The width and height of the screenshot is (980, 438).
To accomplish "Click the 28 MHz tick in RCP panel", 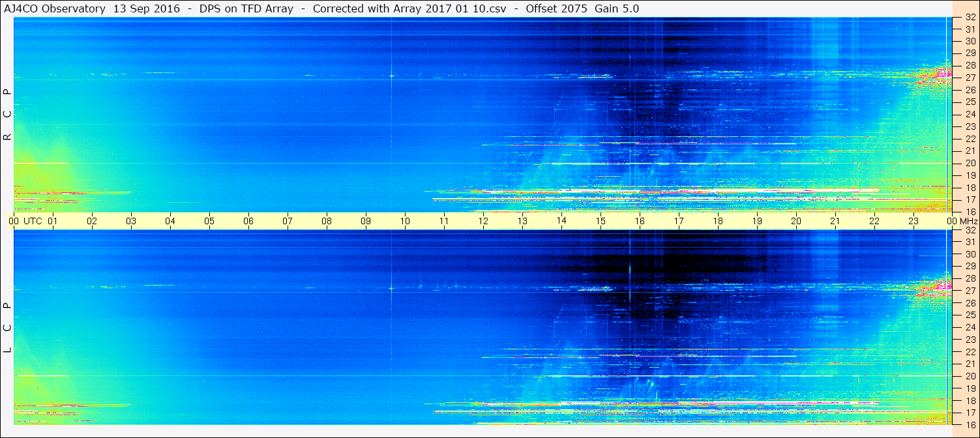I will click(970, 65).
